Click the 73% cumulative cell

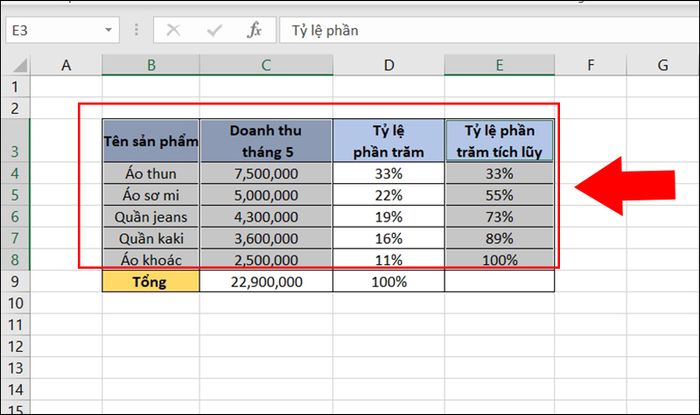[500, 216]
